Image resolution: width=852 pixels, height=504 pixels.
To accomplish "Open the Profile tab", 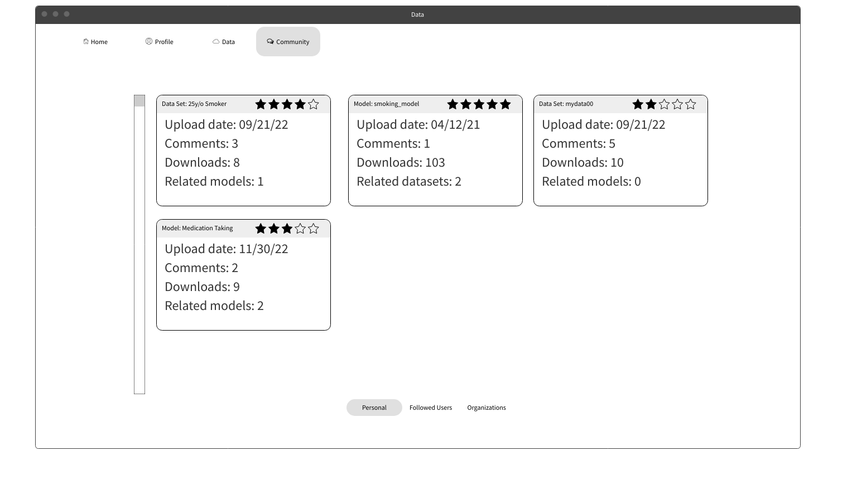I will (160, 42).
